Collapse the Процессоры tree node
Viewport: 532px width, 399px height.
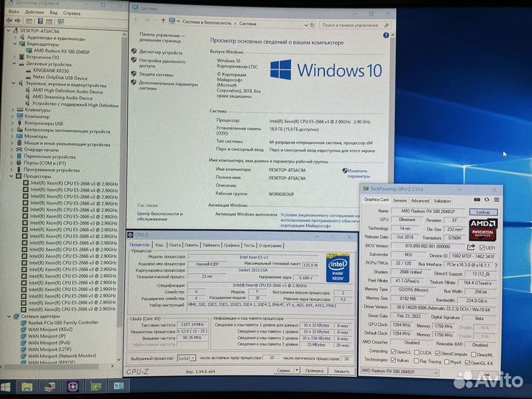click(11, 176)
